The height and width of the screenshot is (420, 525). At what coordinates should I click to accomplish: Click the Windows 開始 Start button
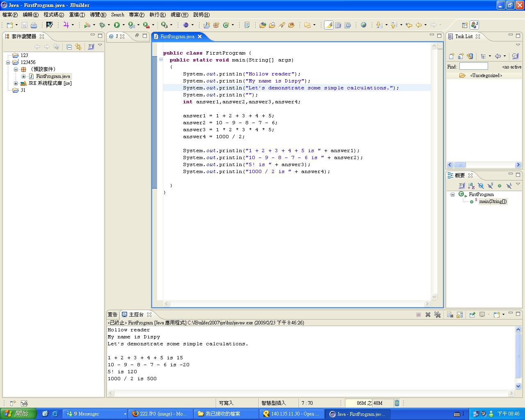pyautogui.click(x=18, y=414)
